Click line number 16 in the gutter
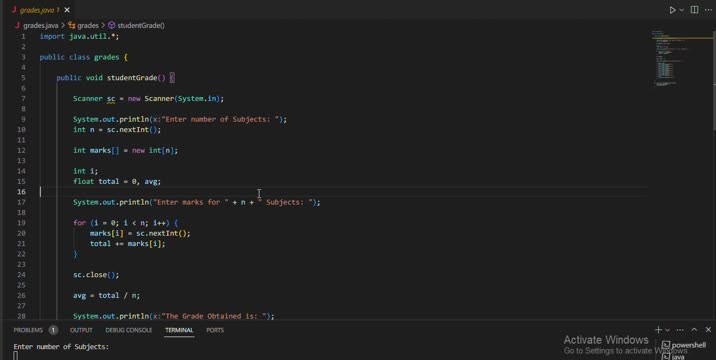 (21, 192)
